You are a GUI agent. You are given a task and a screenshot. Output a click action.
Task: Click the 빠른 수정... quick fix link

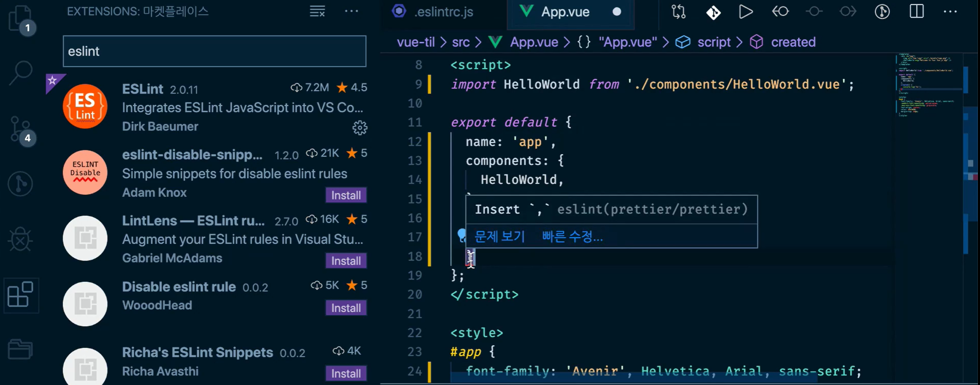(x=572, y=237)
